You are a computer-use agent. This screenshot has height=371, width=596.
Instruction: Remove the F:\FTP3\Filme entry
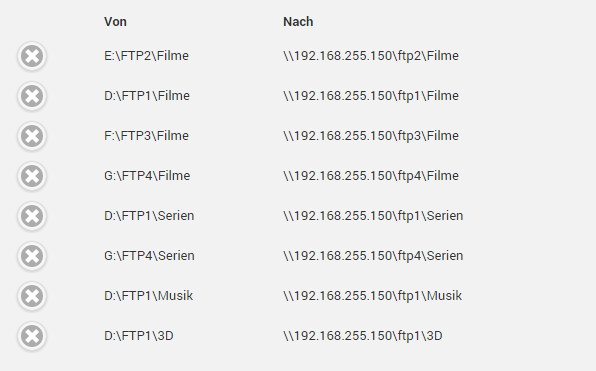pyautogui.click(x=32, y=136)
